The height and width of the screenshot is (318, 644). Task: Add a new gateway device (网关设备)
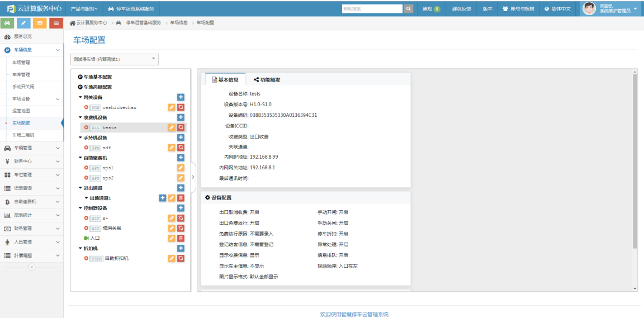[x=181, y=97]
